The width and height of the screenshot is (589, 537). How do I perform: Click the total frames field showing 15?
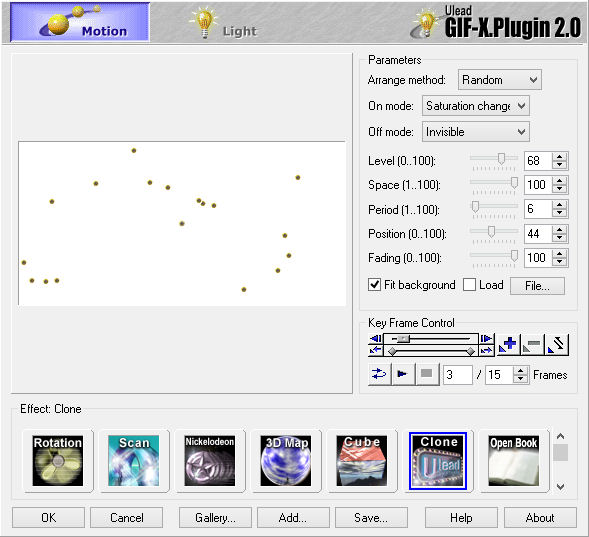pos(499,375)
